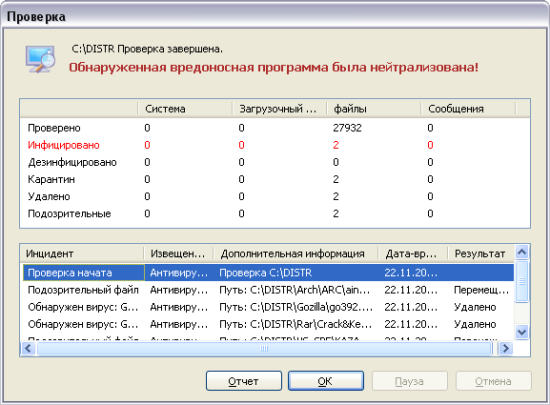The image size is (550, 405).
Task: Select the Проверка начата incident row
Action: (268, 272)
